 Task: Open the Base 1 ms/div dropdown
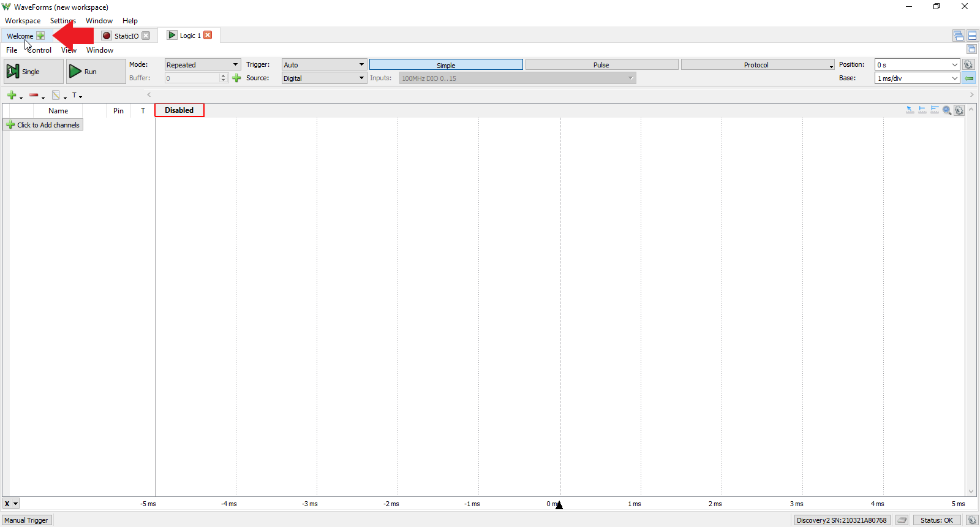tap(917, 78)
